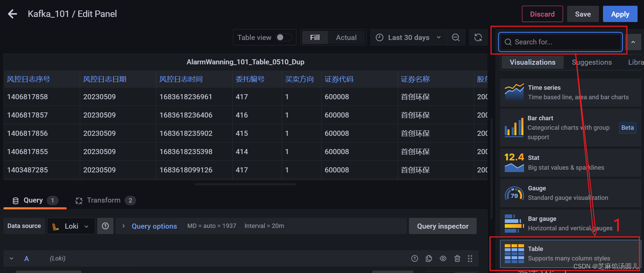Sort by column header 证券名称
Image resolution: width=644 pixels, height=273 pixels.
(x=415, y=79)
